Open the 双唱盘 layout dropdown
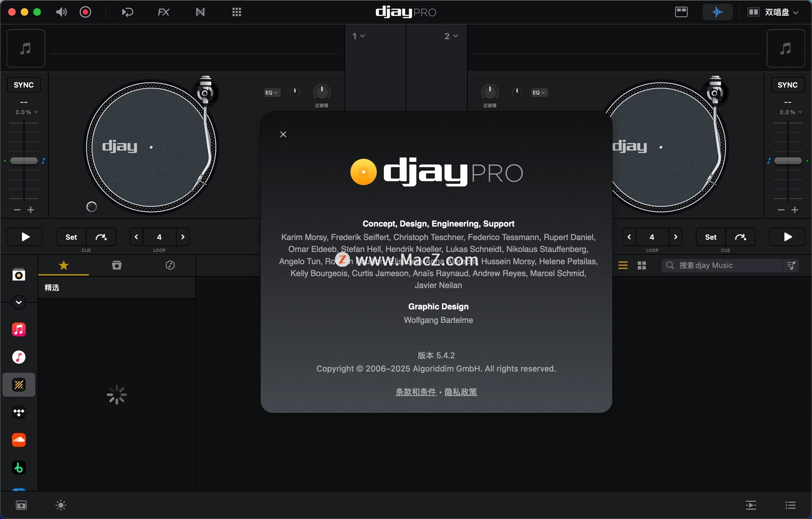This screenshot has width=812, height=519. coord(773,12)
